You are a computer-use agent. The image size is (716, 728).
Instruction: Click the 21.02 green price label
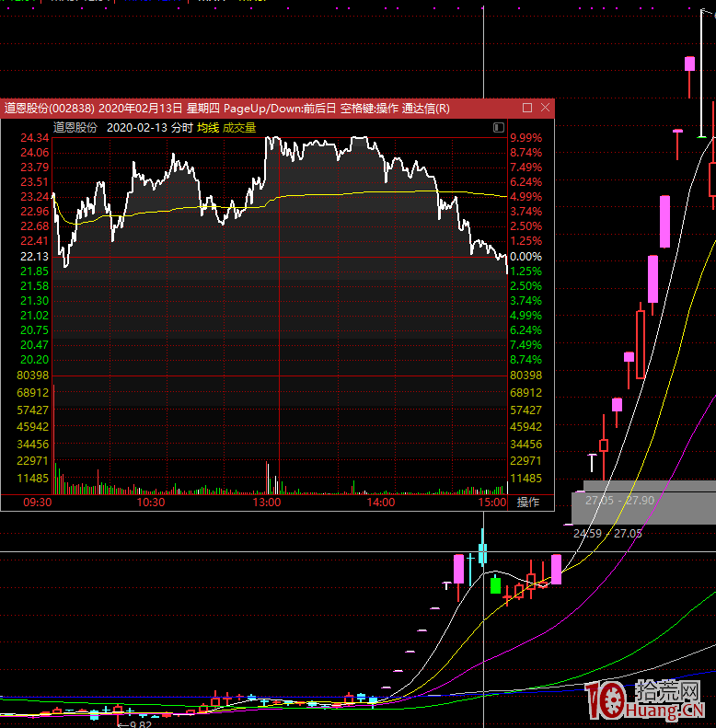tap(34, 316)
